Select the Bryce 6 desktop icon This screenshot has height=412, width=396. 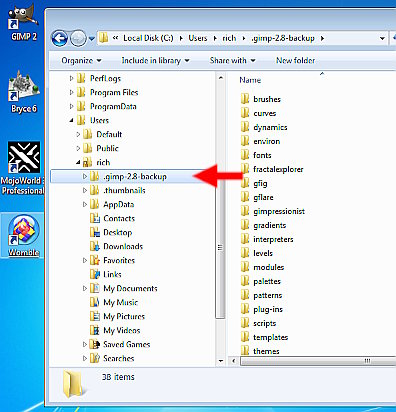point(23,92)
